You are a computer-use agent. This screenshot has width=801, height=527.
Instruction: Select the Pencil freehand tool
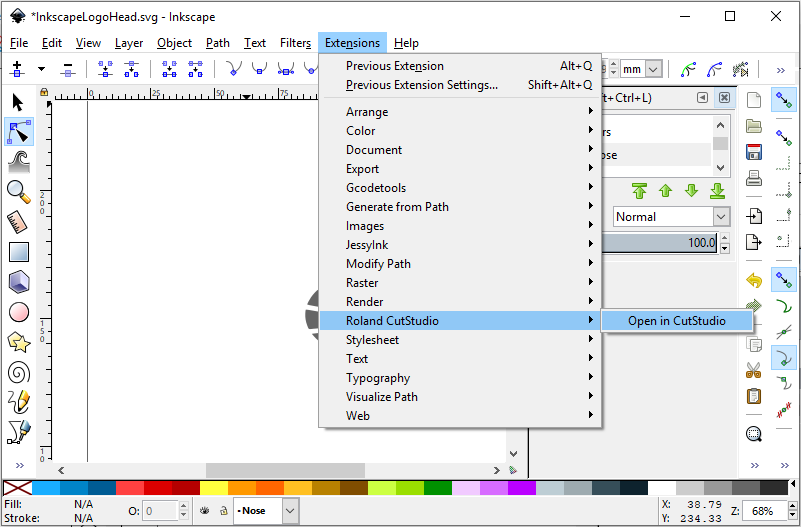19,402
